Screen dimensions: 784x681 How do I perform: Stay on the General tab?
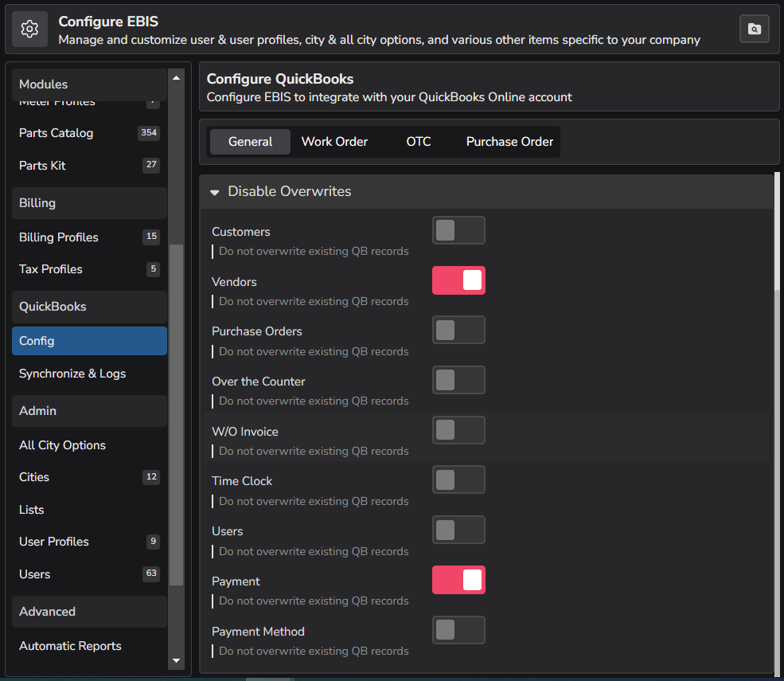coord(249,141)
